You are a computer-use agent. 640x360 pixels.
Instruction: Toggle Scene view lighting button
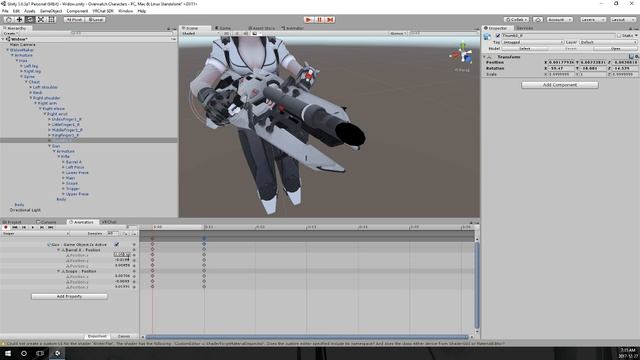pyautogui.click(x=236, y=33)
